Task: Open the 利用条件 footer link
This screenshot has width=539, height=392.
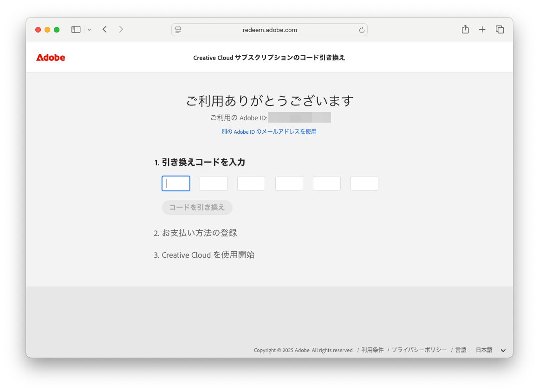Action: point(373,350)
